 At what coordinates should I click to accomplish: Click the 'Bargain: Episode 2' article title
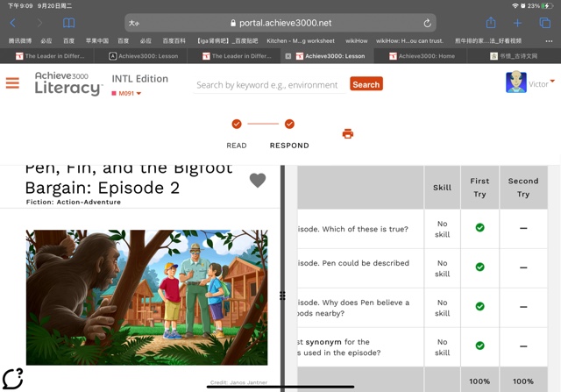point(103,188)
